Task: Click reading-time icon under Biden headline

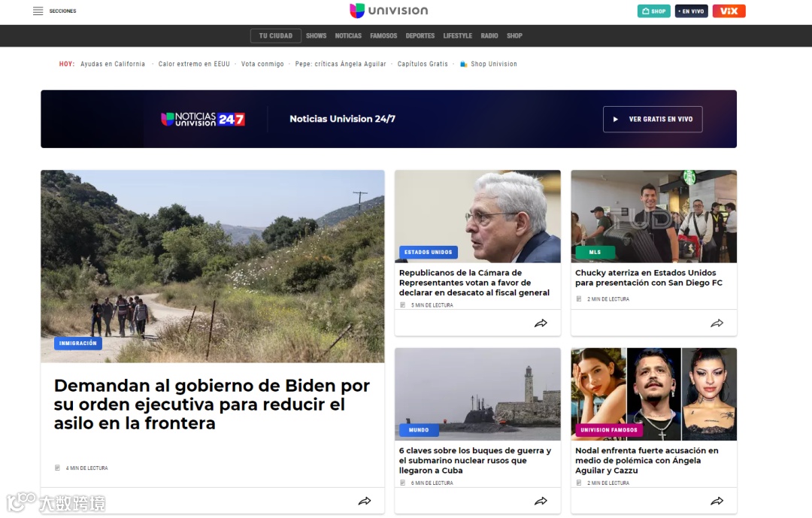Action: point(57,468)
